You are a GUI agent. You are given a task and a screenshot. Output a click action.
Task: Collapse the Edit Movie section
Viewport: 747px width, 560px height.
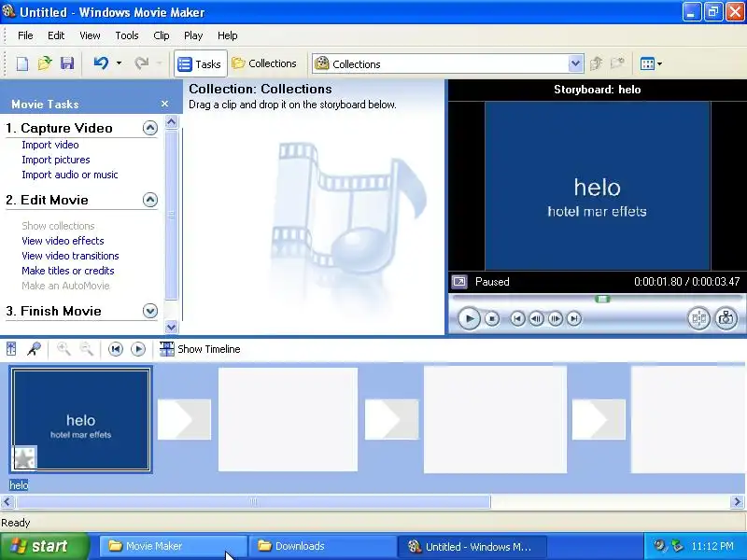click(150, 200)
